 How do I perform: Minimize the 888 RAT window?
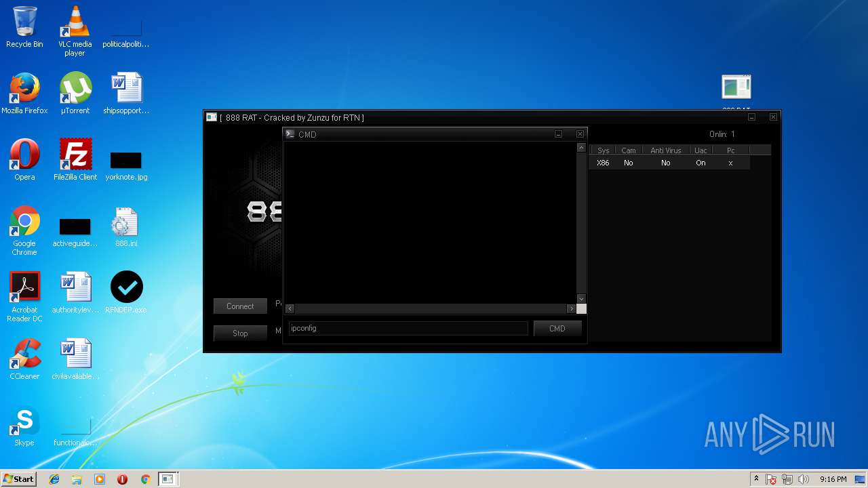[751, 117]
